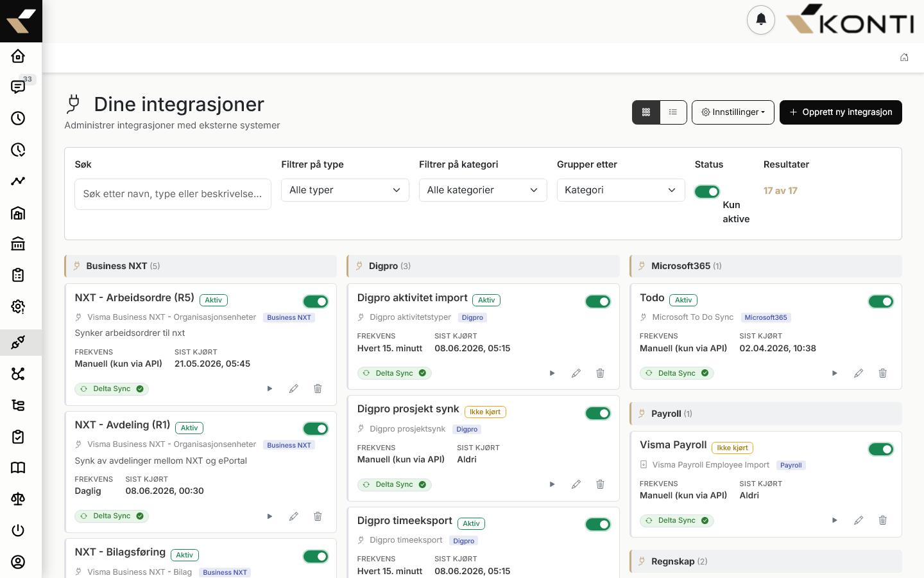Toggle Kun aktive status filter

[707, 191]
